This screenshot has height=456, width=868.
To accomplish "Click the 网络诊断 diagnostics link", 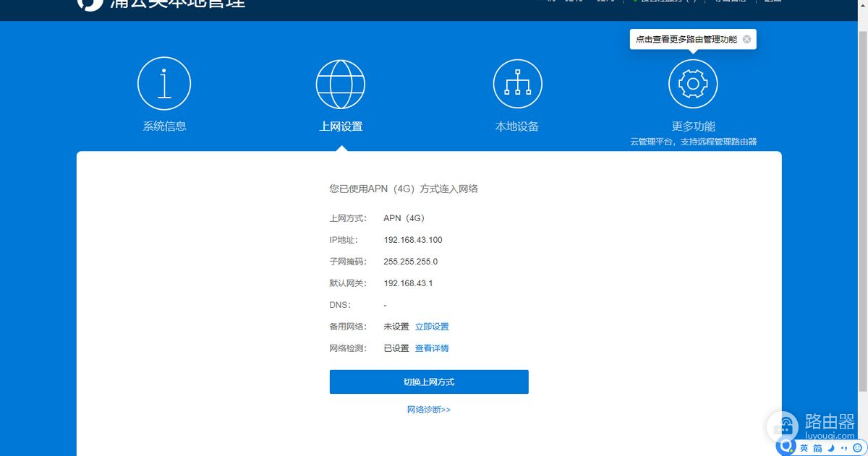I will tap(429, 409).
